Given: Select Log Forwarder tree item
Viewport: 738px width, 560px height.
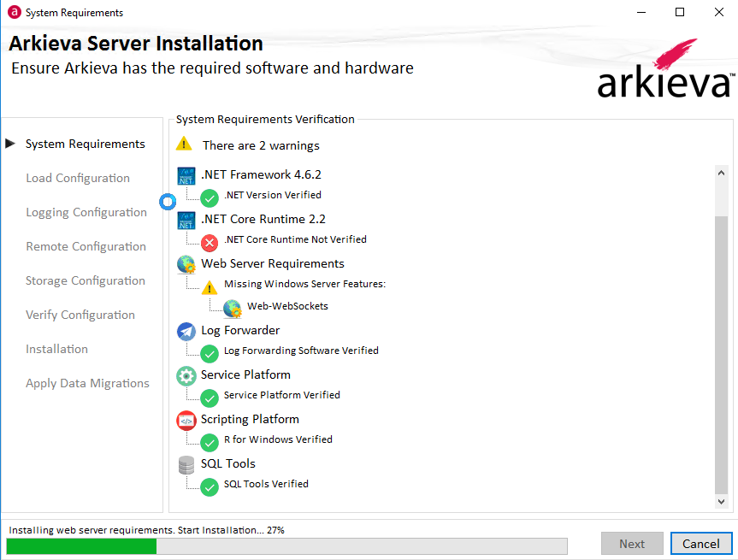Looking at the screenshot, I should pos(240,330).
